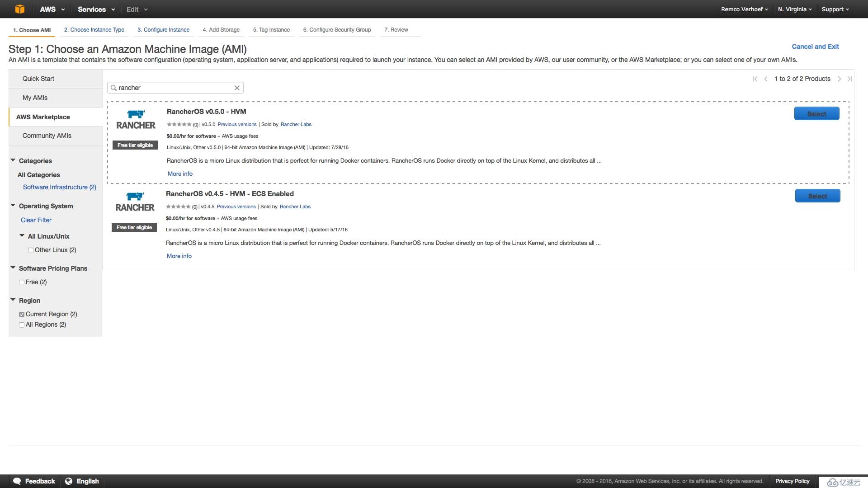Open Rancher Labs seller link for v0.5.0
Screen dimensions: 868x488
pyautogui.click(x=296, y=124)
